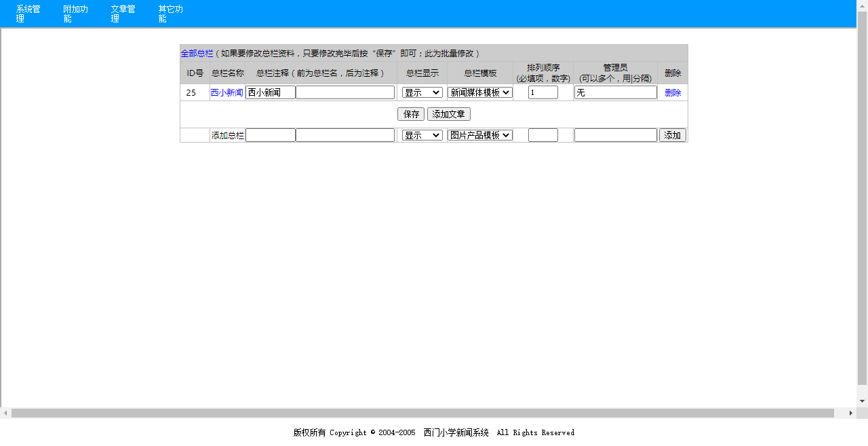The height and width of the screenshot is (446, 868).
Task: Click the 删除 link for 西小新闻
Action: click(x=673, y=92)
